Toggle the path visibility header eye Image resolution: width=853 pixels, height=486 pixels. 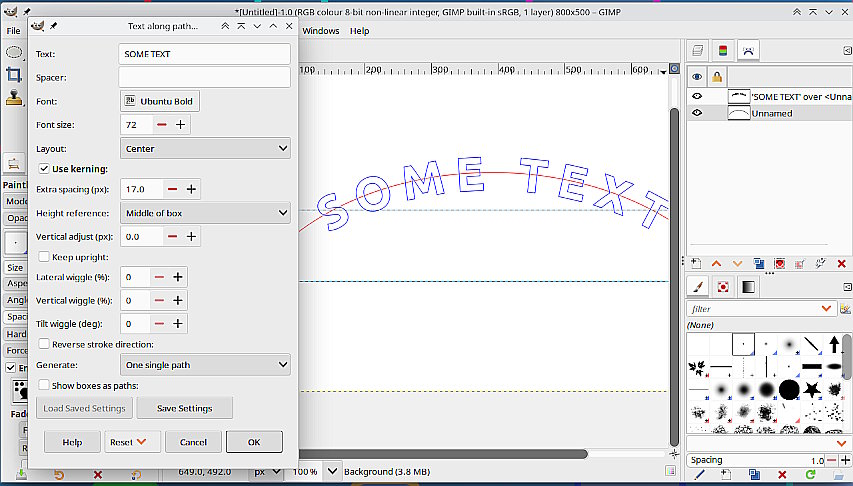click(x=697, y=77)
